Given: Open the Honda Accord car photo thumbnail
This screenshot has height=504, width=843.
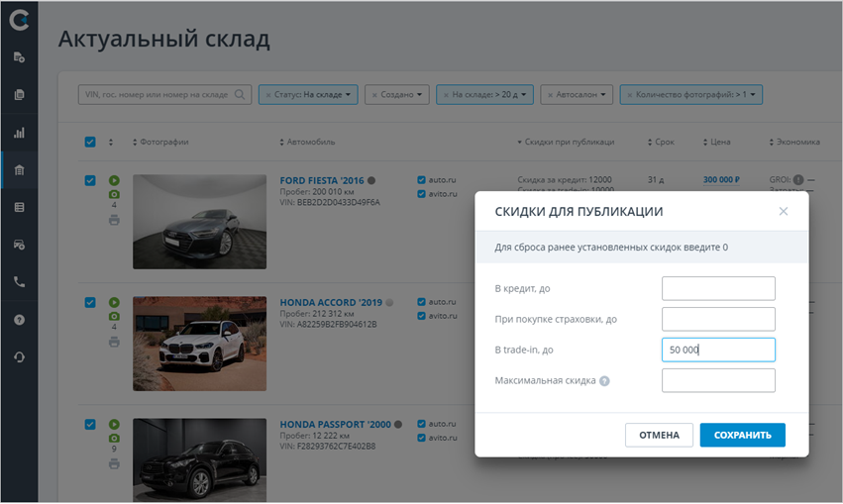Looking at the screenshot, I should pyautogui.click(x=199, y=344).
